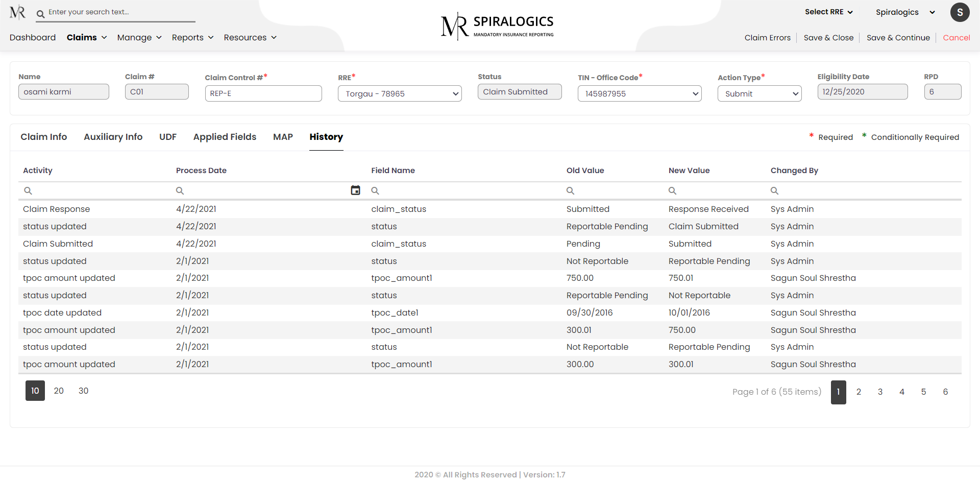Switch to the Auxiliary Info tab

[113, 137]
